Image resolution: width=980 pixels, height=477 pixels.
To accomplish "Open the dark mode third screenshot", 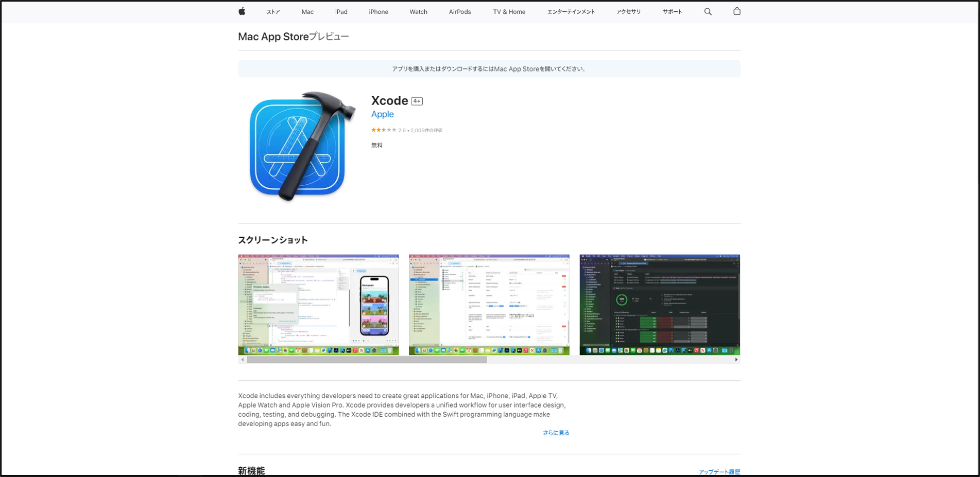I will (x=659, y=305).
